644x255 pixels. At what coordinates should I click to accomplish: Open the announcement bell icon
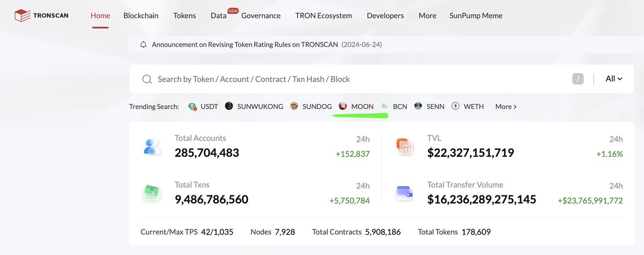(x=143, y=45)
